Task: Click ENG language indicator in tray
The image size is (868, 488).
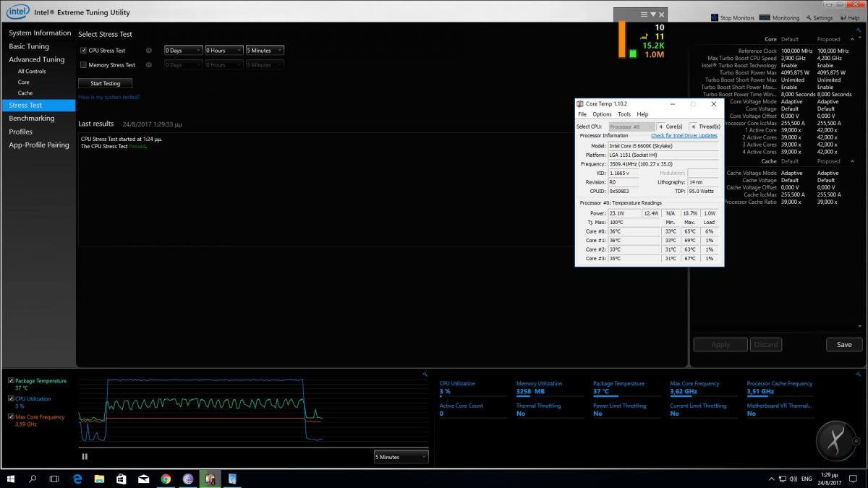Action: (806, 479)
